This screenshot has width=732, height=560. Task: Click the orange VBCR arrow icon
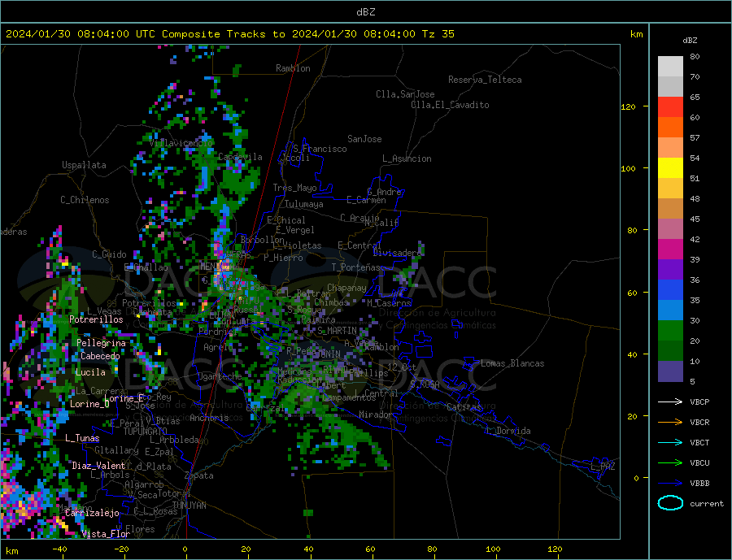coord(671,423)
